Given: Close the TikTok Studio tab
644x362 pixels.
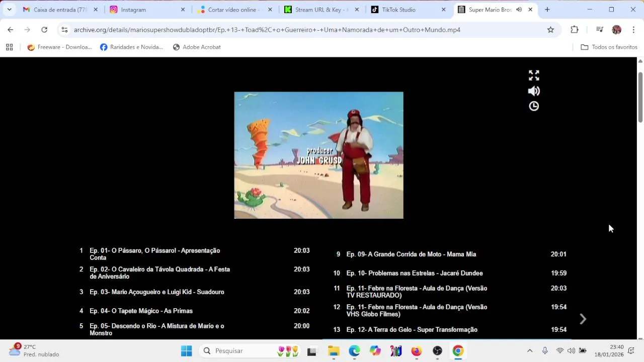Looking at the screenshot, I should pyautogui.click(x=443, y=10).
